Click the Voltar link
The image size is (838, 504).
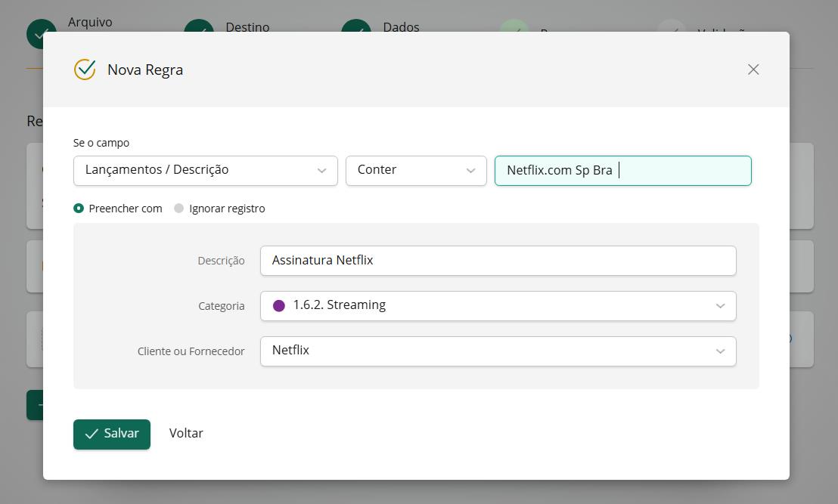tap(186, 433)
